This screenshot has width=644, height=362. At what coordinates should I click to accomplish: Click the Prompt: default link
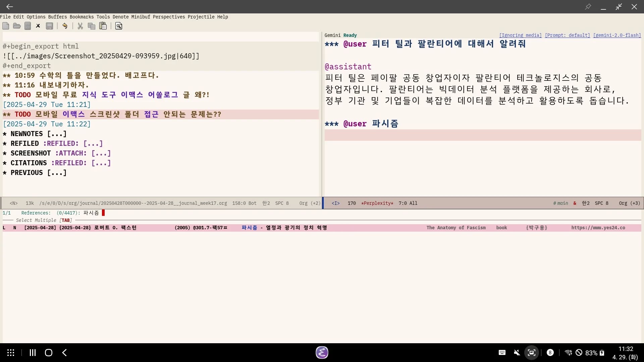point(567,35)
